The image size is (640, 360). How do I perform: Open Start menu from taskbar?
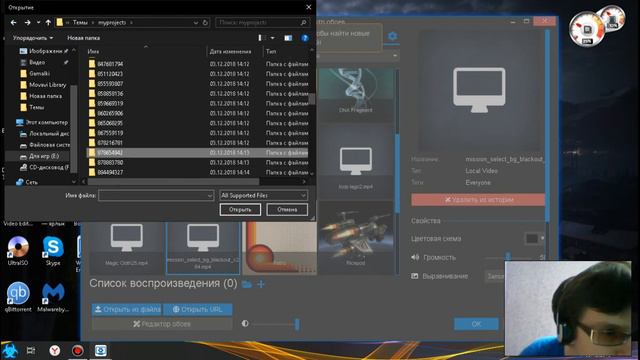tap(9, 351)
